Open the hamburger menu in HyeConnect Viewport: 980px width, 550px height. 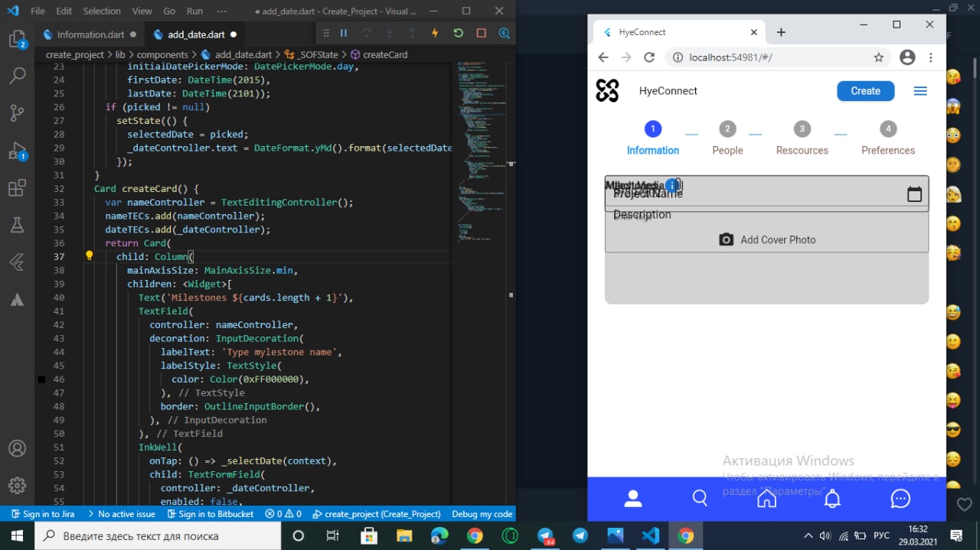[920, 91]
